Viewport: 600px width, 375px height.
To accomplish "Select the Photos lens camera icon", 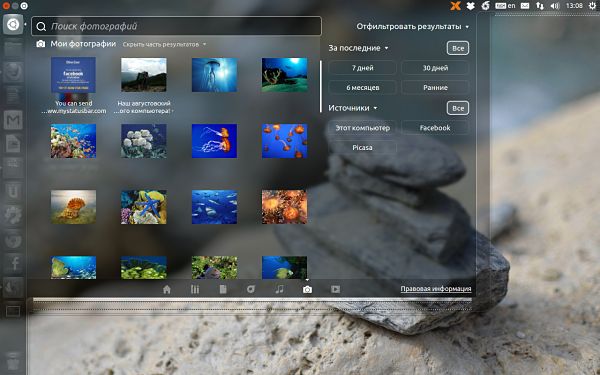I will click(307, 290).
